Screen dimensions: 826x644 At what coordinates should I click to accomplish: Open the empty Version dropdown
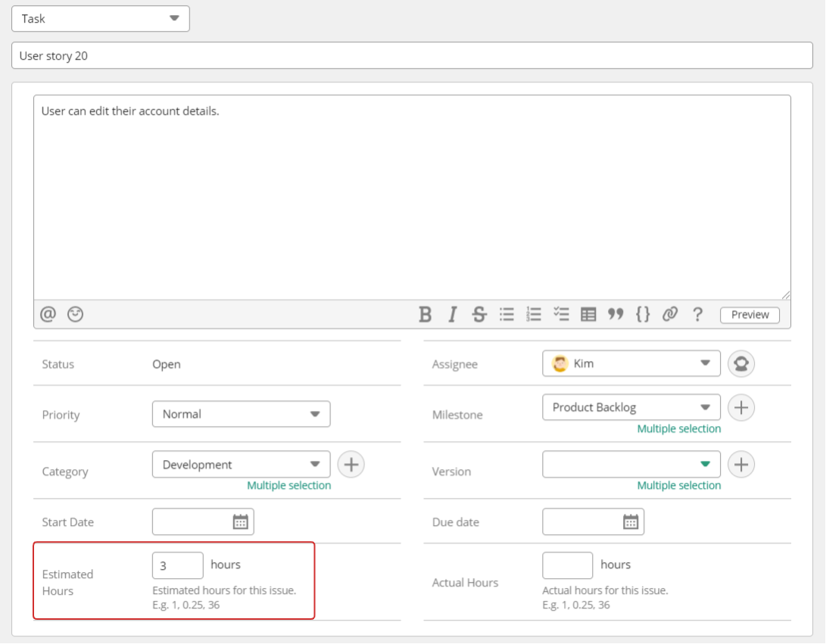point(631,464)
